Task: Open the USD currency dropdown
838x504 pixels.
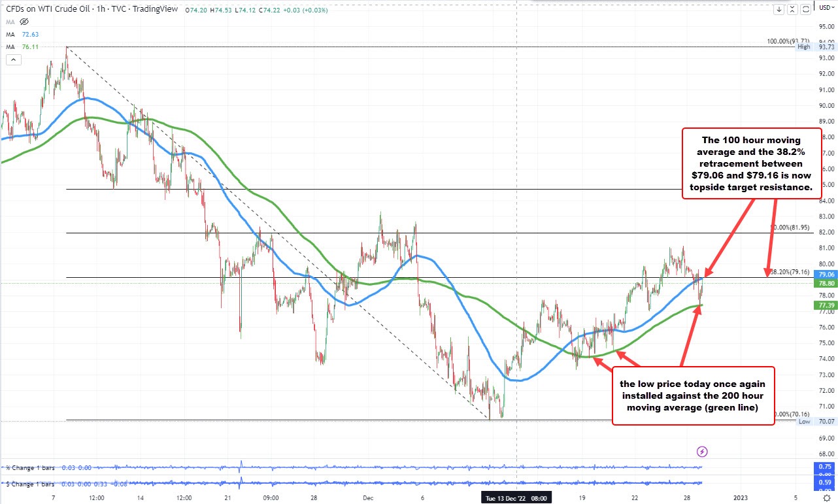Action: click(x=828, y=8)
